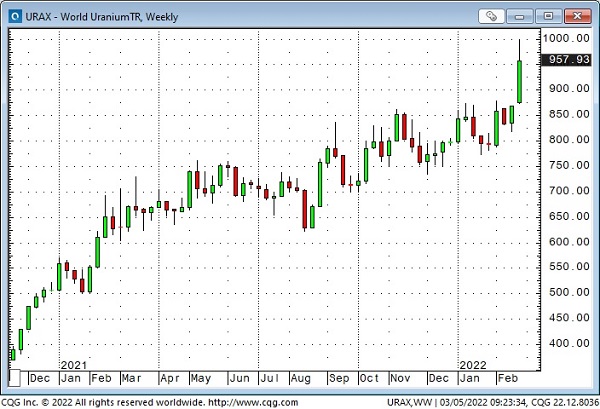Click the Jul month label on time axis
Viewport: 600px width, 409px height.
click(x=270, y=378)
